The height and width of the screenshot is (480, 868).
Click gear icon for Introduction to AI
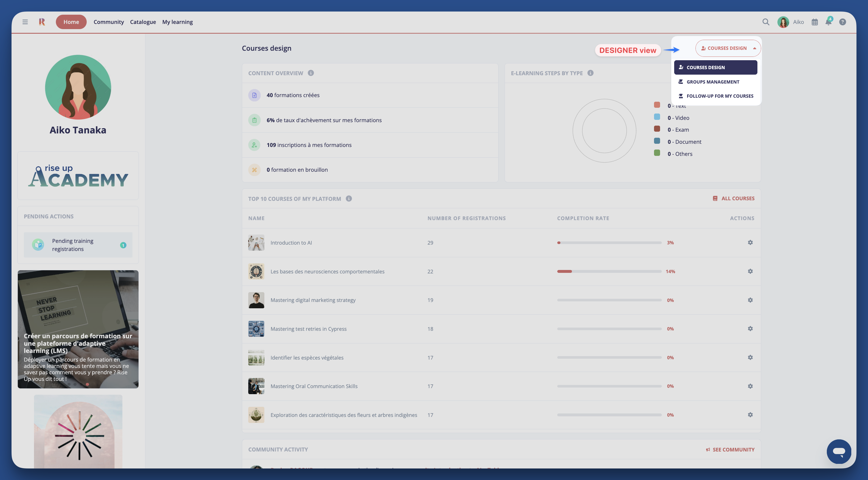(750, 242)
